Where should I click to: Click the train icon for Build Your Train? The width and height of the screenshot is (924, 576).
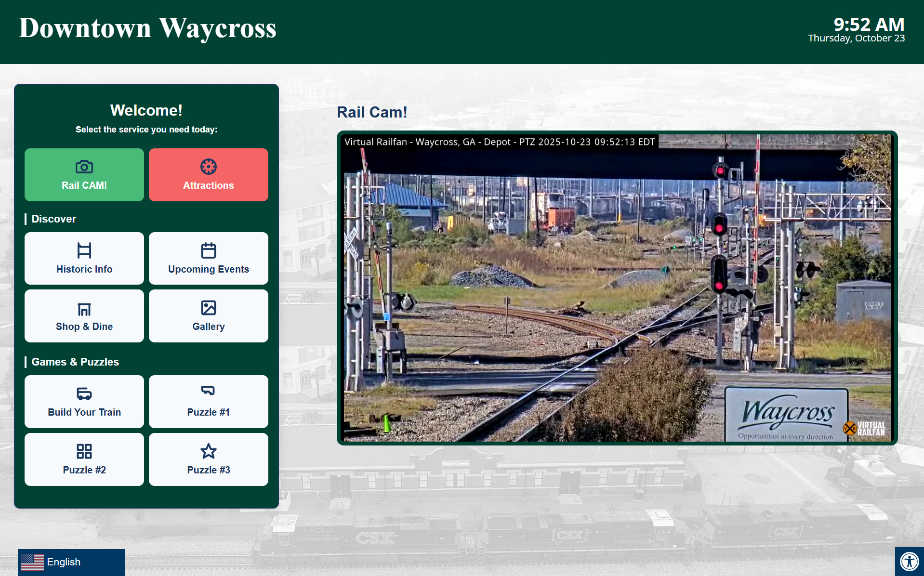(84, 393)
